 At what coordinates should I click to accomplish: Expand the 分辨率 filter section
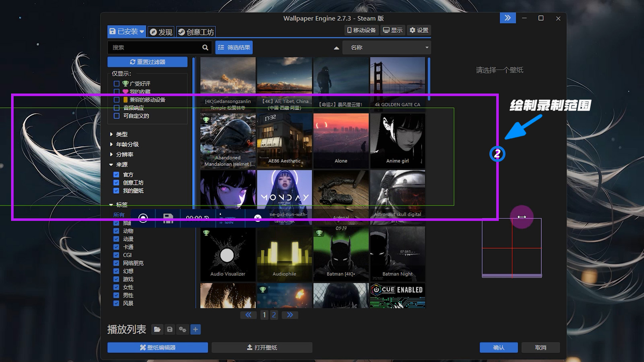tap(121, 155)
